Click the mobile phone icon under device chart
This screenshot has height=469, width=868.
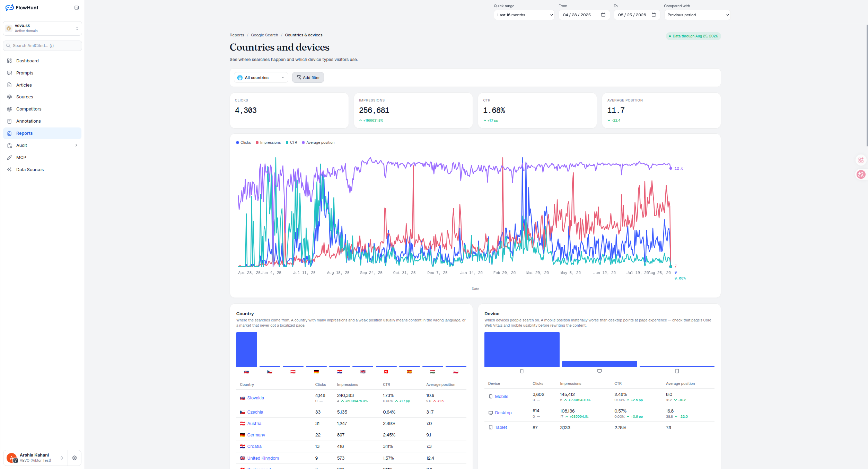point(522,371)
